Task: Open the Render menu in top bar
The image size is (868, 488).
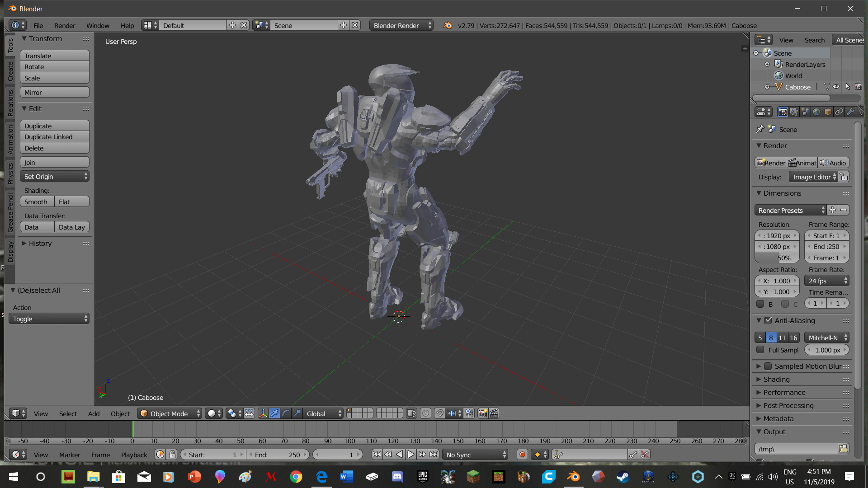Action: 65,26
